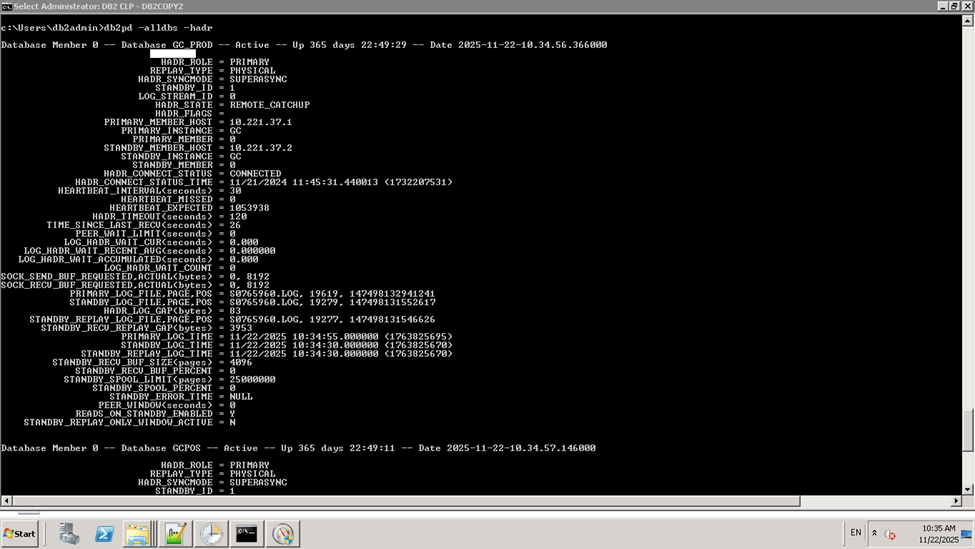The height and width of the screenshot is (549, 975).
Task: Click the console scrollbar down arrow
Action: 967,489
